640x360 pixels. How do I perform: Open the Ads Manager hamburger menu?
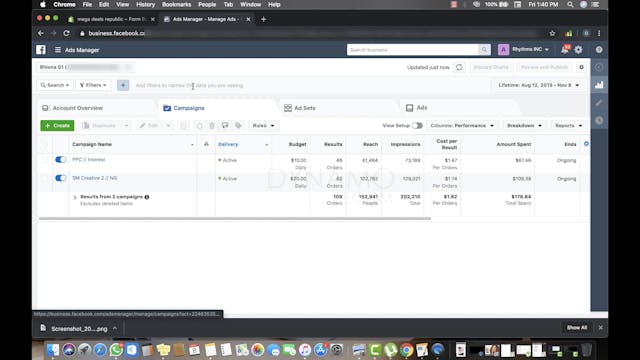pyautogui.click(x=58, y=50)
